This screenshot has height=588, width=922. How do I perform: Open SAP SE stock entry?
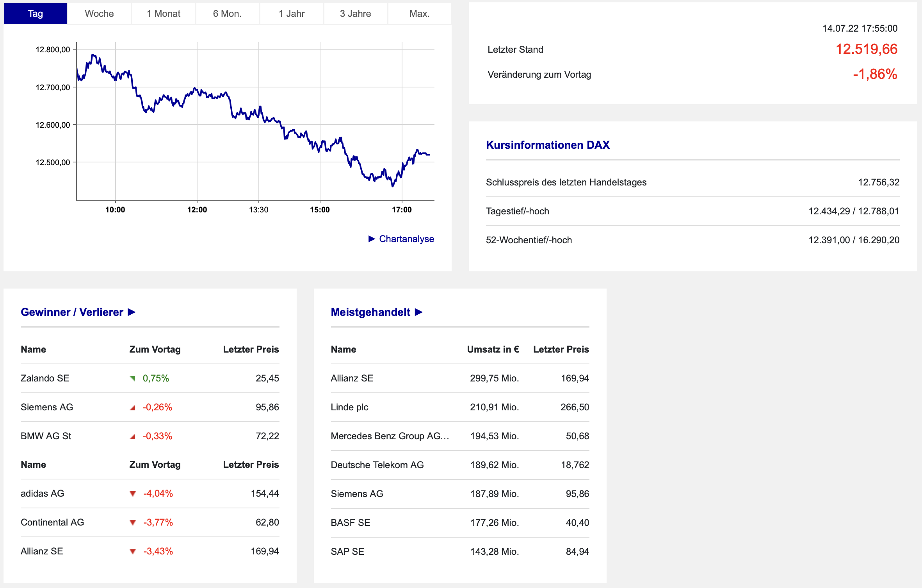coord(347,552)
